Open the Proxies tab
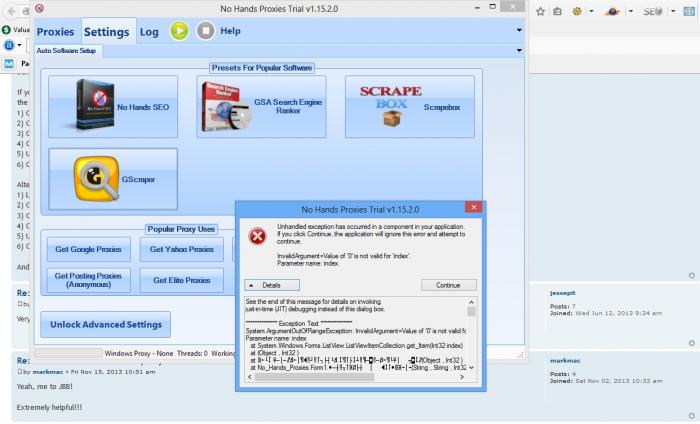The width and height of the screenshot is (700, 424). [55, 32]
